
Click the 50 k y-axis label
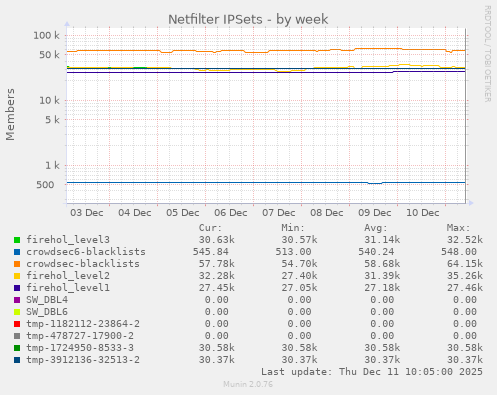point(49,55)
